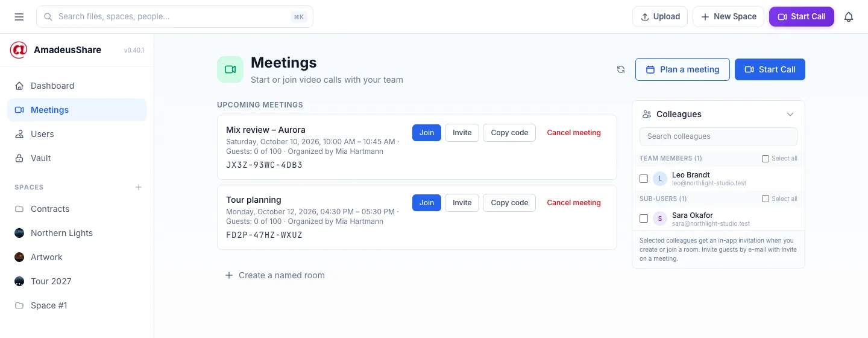The width and height of the screenshot is (868, 338).
Task: Open the hamburger menu icon
Action: 19,17
